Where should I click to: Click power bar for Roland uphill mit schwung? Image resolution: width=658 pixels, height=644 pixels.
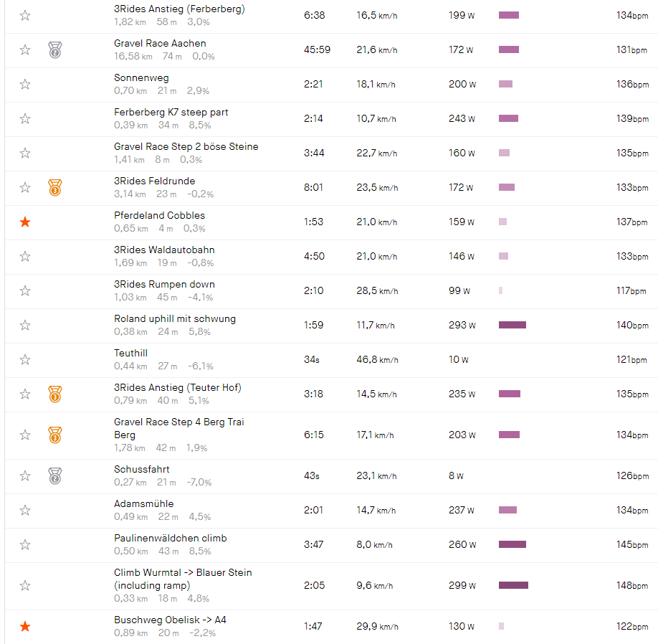[512, 326]
